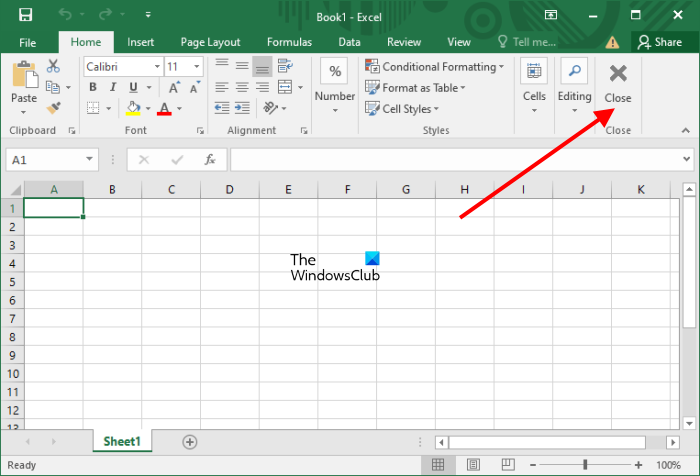Screen dimensions: 700x476
Task: Open the File tab
Action: coord(28,42)
